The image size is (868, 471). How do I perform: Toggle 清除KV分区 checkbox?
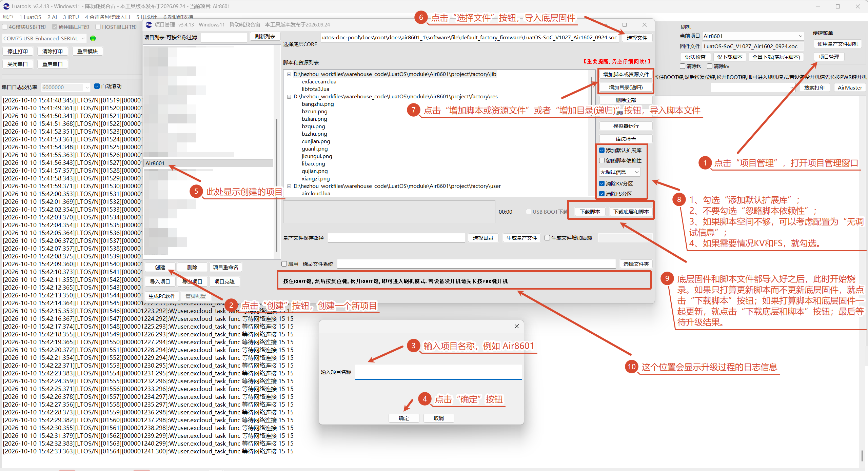[602, 183]
